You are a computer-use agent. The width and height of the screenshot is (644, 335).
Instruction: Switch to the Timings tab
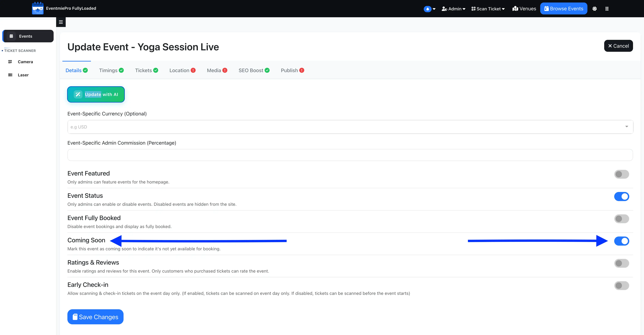click(111, 70)
